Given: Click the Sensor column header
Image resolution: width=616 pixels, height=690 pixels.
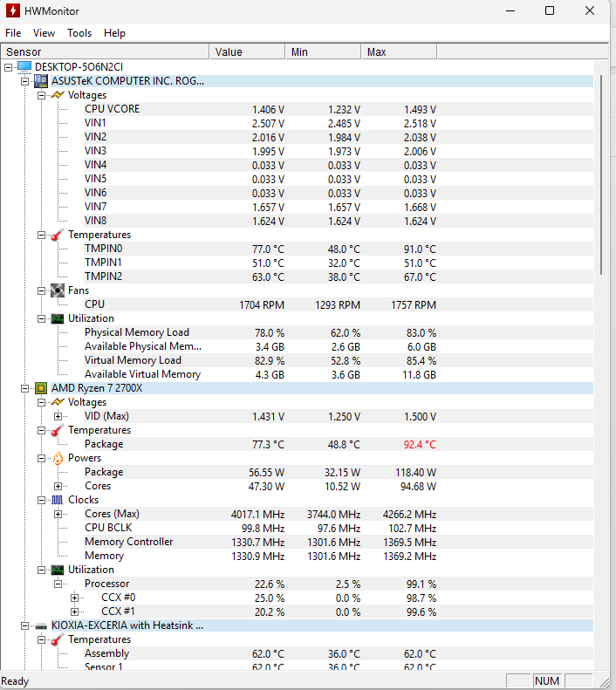Looking at the screenshot, I should 106,52.
